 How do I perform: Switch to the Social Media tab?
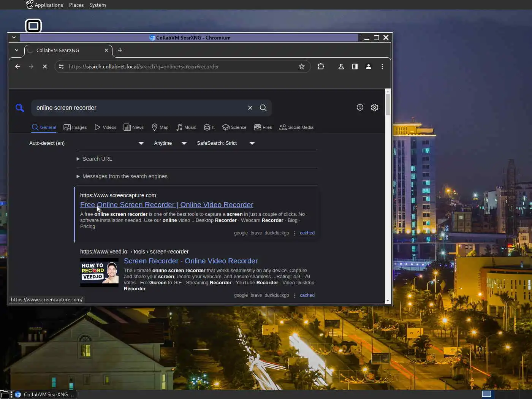(296, 127)
